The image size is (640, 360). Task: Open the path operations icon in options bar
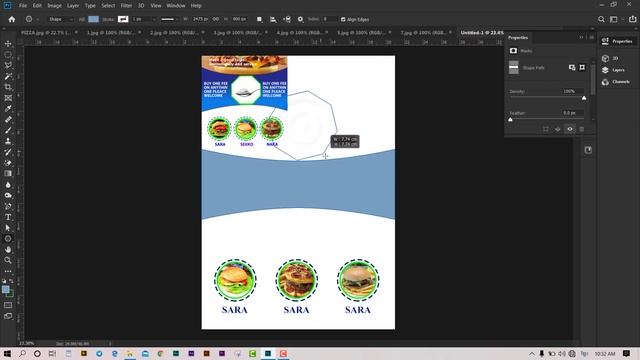(259, 19)
